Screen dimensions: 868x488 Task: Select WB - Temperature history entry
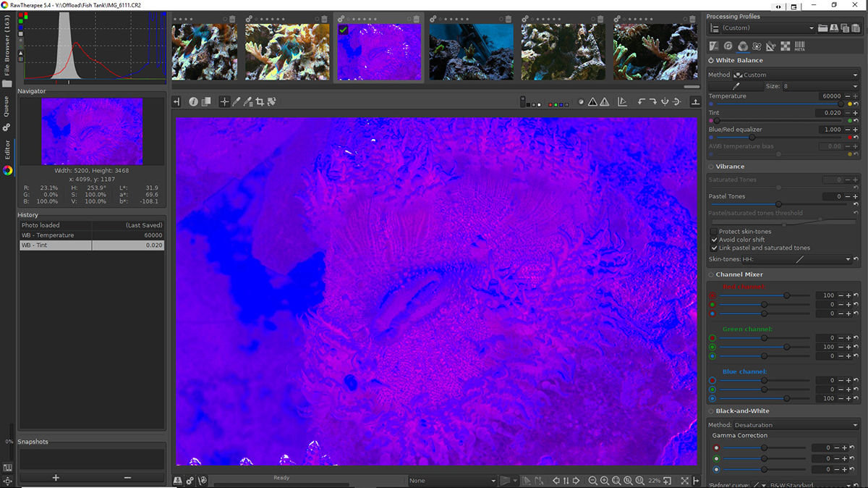(92, 235)
